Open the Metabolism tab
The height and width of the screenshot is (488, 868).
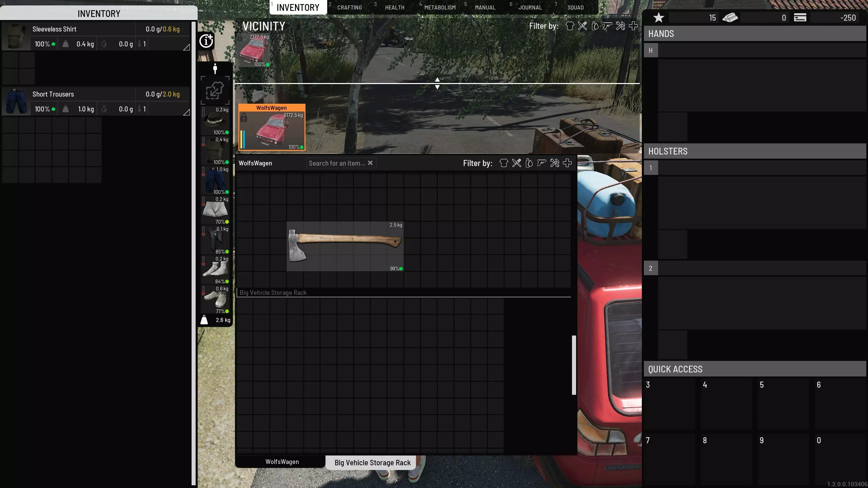[440, 7]
